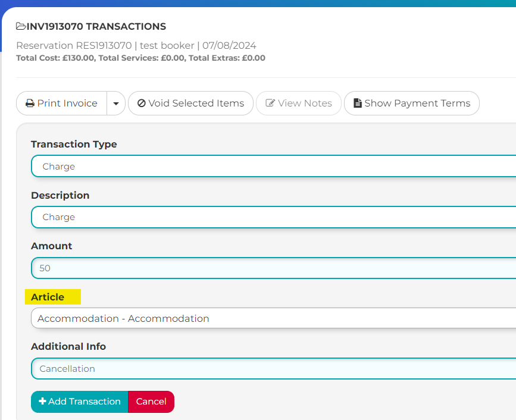Click Add Transaction button

click(79, 402)
